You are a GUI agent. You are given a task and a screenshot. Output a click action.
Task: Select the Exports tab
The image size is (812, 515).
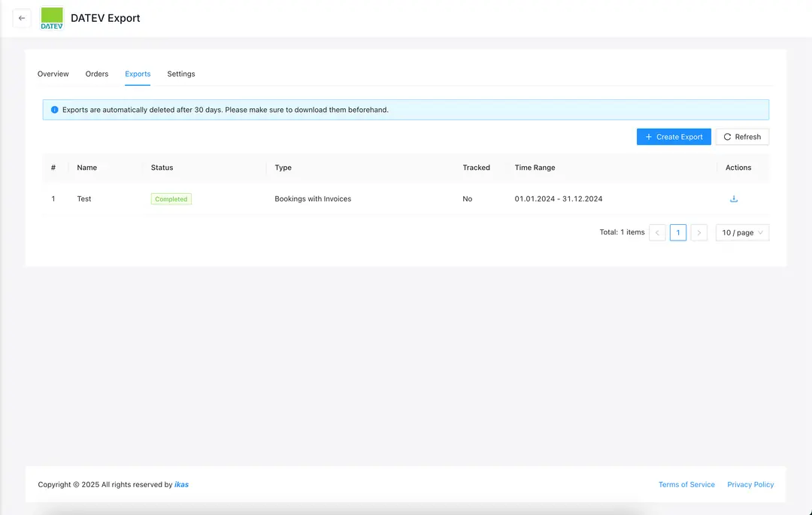pyautogui.click(x=138, y=74)
